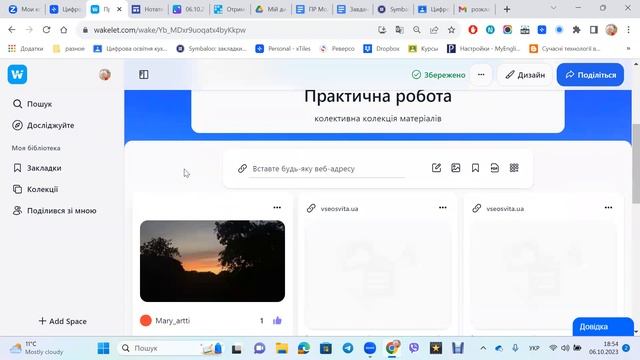Toggle the sidebar layout panel icon
This screenshot has width=640, height=360.
click(144, 74)
